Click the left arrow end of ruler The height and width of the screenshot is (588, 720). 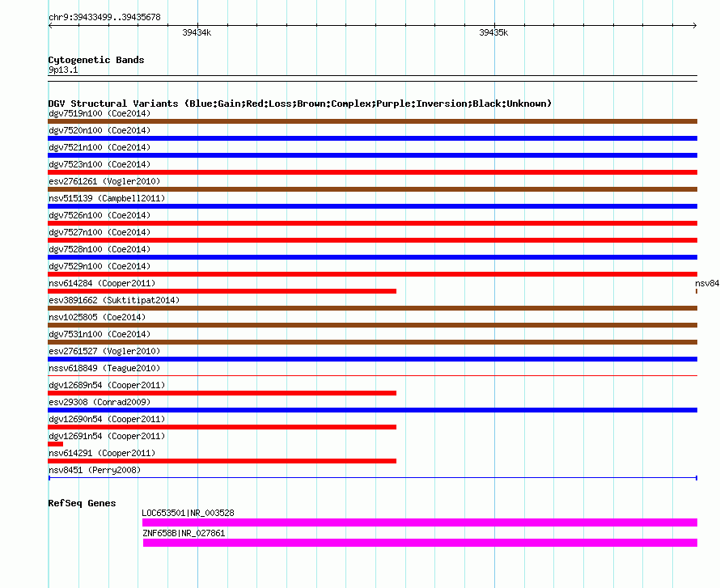pyautogui.click(x=50, y=25)
